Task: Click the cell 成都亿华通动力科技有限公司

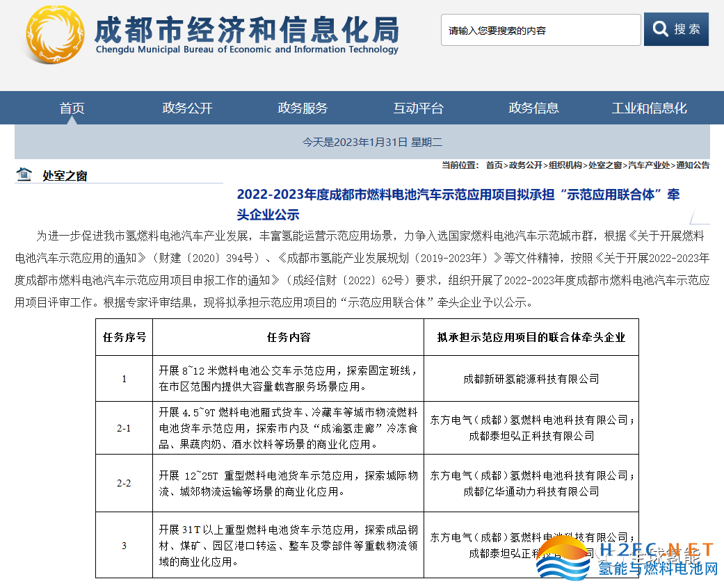Action: (531, 491)
